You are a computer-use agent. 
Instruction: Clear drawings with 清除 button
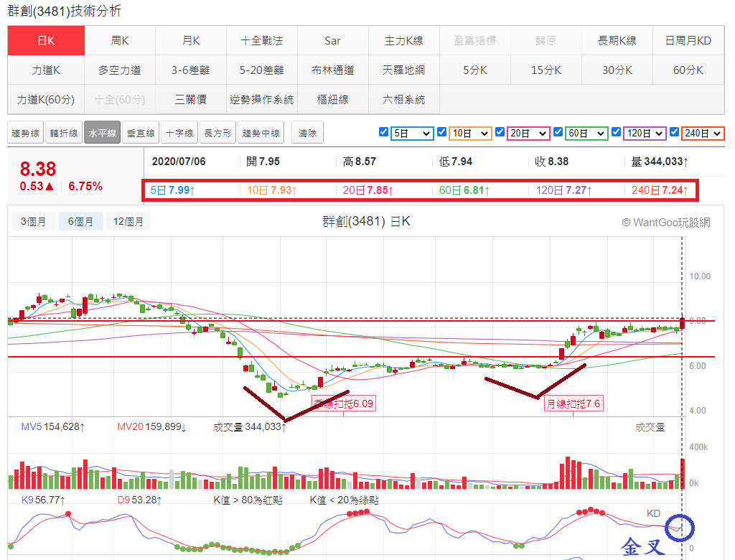point(307,134)
